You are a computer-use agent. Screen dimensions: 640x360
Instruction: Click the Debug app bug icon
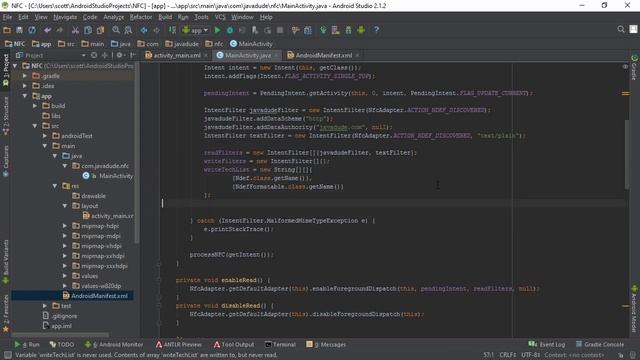[230, 30]
